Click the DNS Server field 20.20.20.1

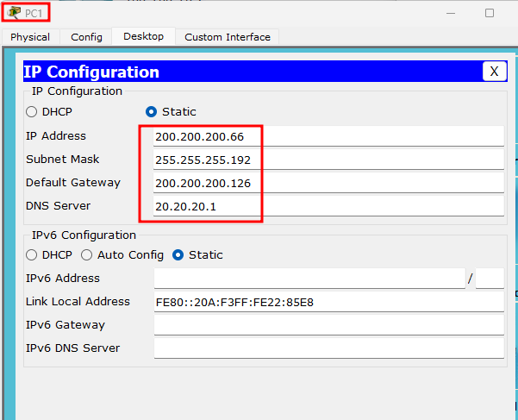point(328,206)
